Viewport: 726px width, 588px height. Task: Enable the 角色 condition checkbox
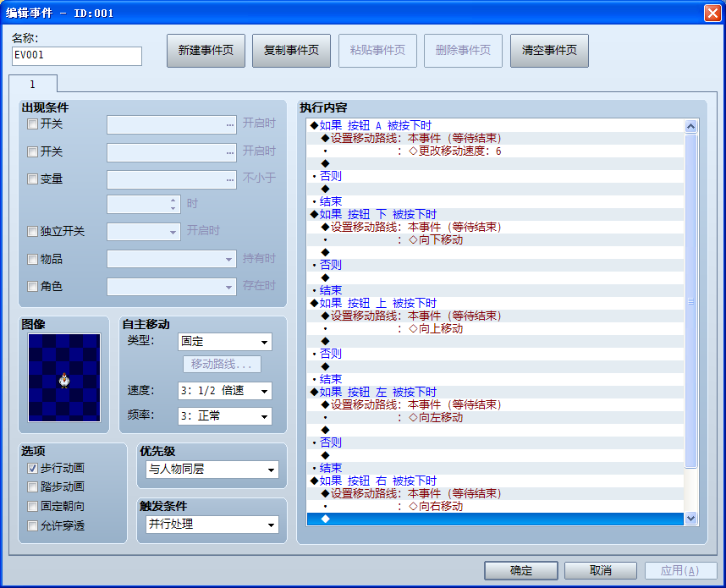point(32,287)
